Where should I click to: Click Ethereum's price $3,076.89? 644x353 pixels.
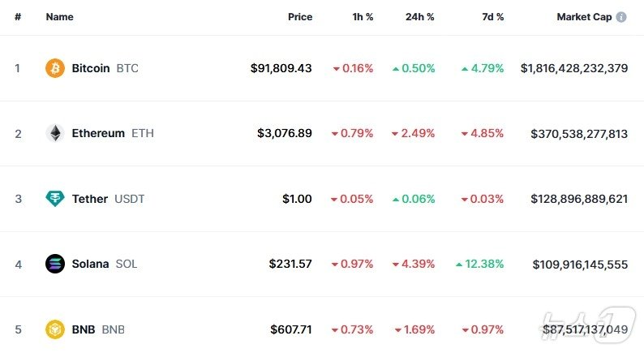pyautogui.click(x=284, y=133)
